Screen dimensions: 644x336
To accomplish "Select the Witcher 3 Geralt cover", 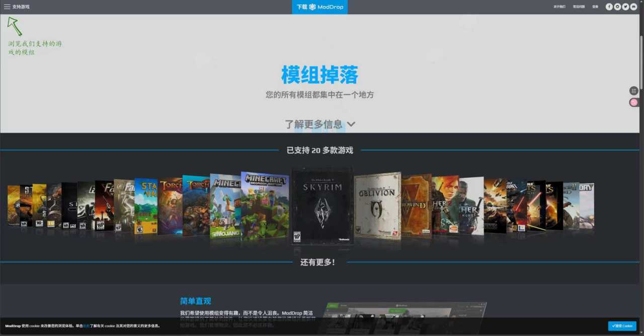I will pos(471,206).
